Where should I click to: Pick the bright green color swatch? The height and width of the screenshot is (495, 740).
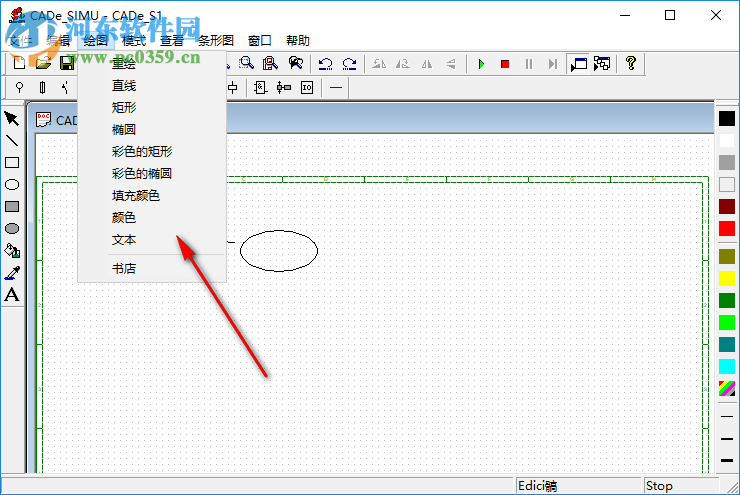point(727,323)
